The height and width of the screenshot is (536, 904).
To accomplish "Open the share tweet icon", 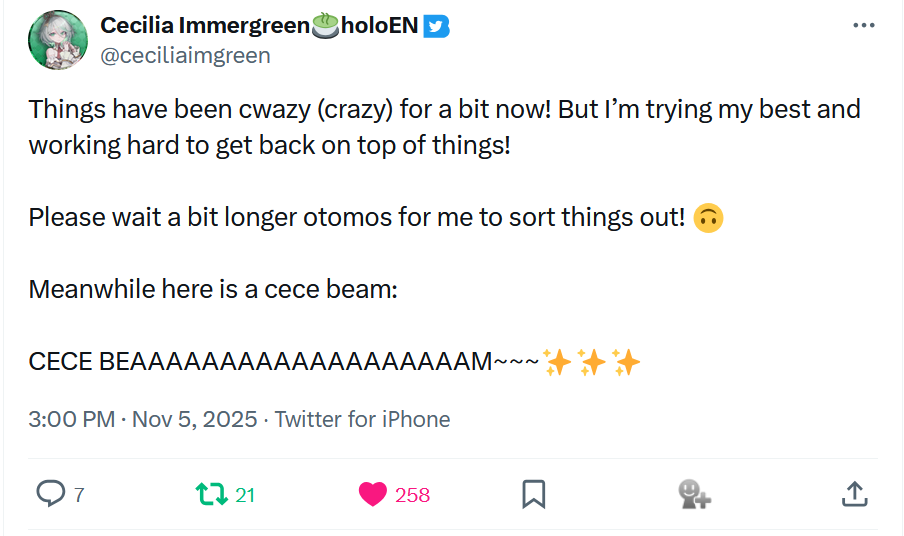I will coord(853,493).
